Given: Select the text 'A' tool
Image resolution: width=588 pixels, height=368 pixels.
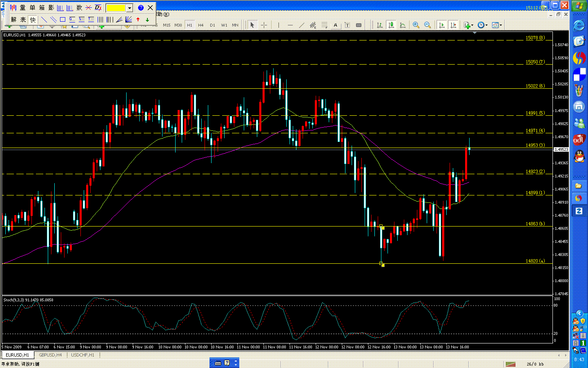Looking at the screenshot, I should point(336,25).
